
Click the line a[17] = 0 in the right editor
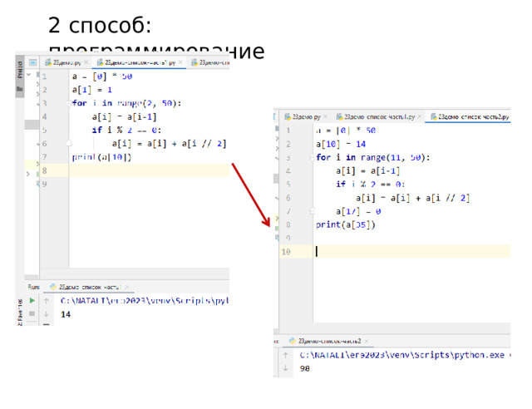pos(358,211)
